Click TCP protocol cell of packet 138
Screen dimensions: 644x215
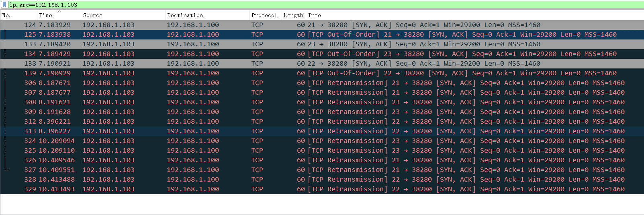pyautogui.click(x=257, y=64)
